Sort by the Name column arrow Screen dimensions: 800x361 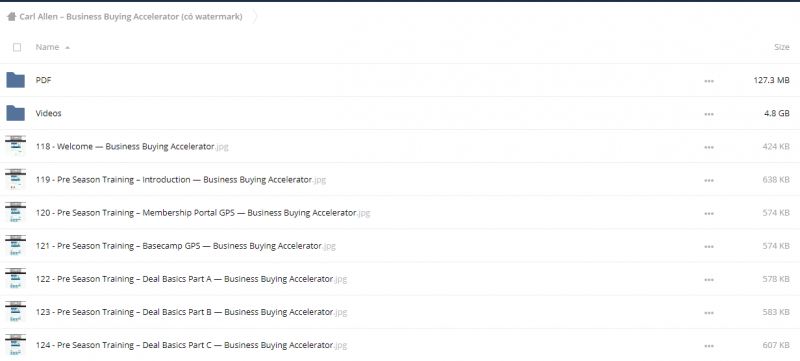pos(67,47)
